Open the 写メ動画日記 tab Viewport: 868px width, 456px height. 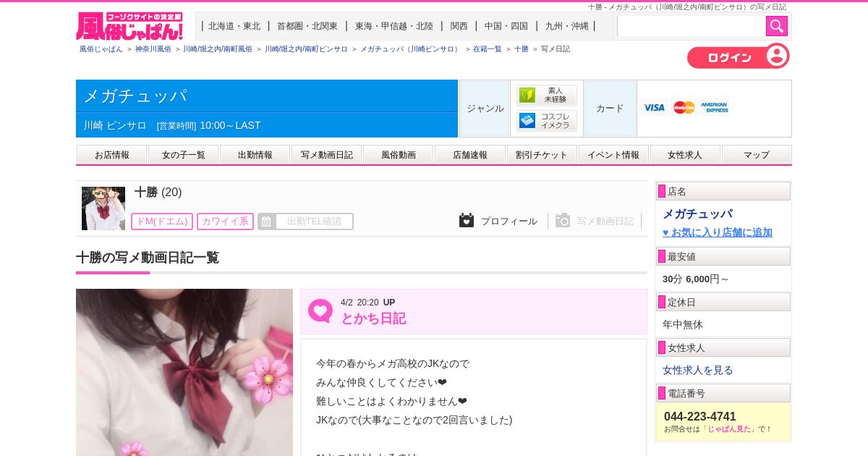(x=327, y=154)
